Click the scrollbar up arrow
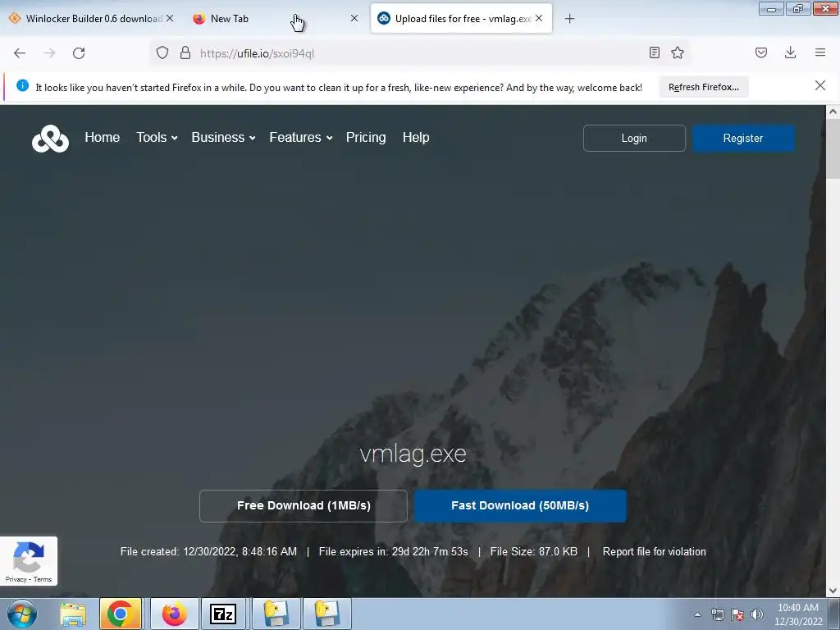840x630 pixels. pyautogui.click(x=833, y=112)
